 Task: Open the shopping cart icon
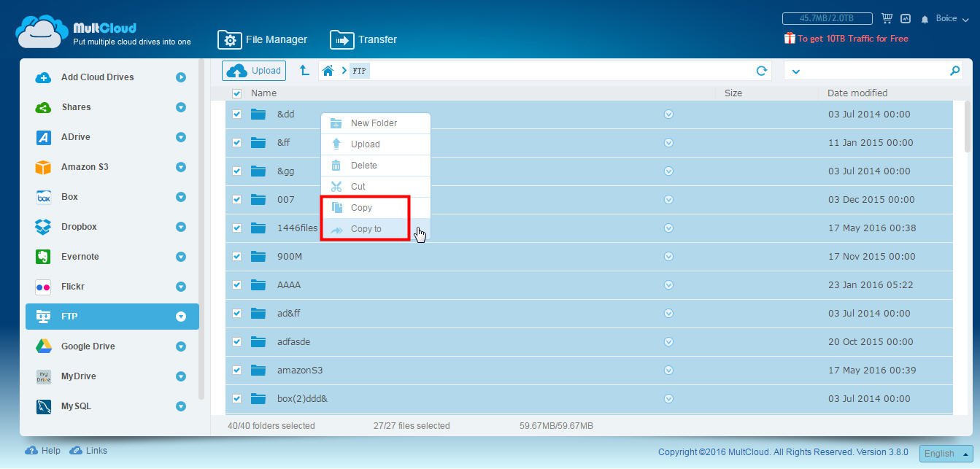pyautogui.click(x=887, y=18)
